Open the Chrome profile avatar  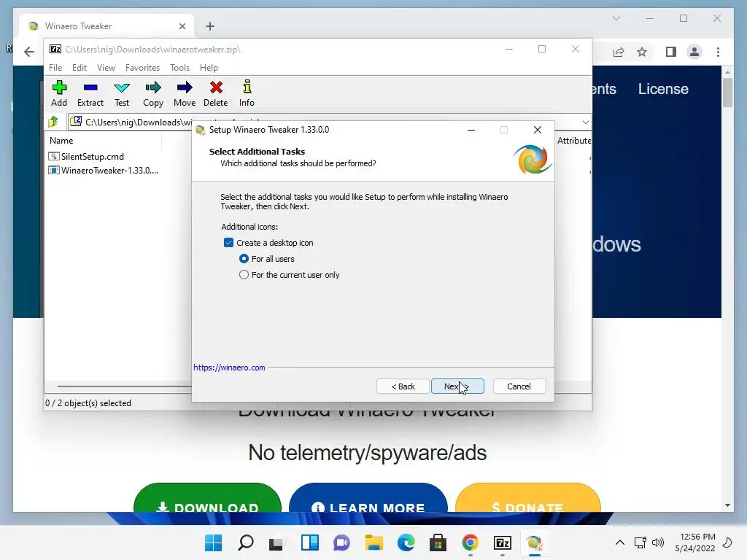694,52
